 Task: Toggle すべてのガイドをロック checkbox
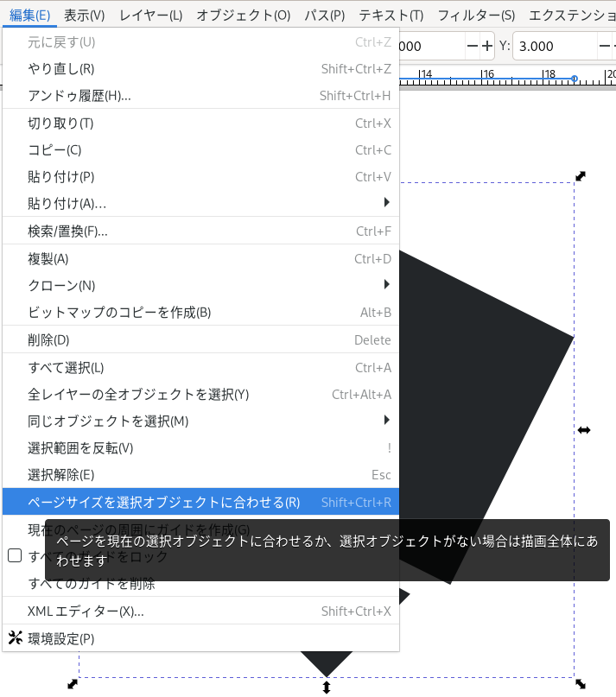tap(15, 555)
